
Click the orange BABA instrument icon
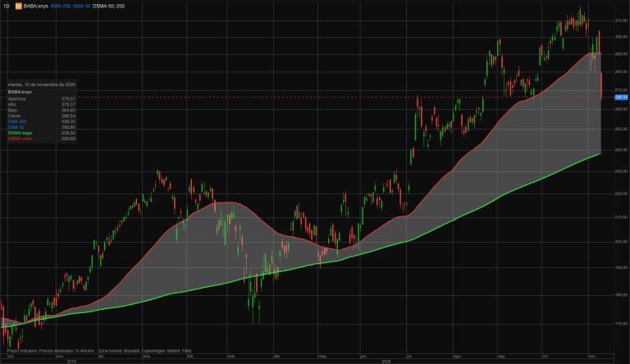(17, 5)
